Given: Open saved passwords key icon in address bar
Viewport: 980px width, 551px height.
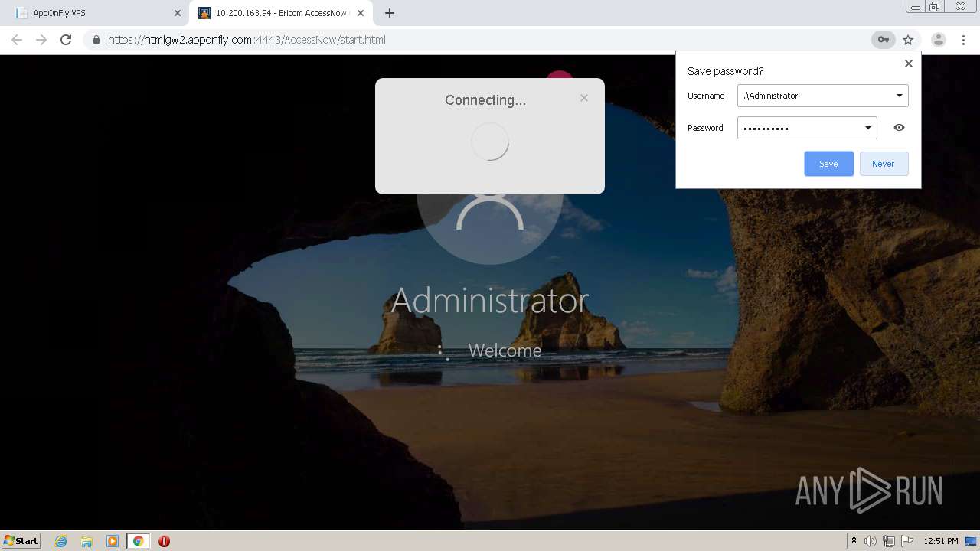Looking at the screenshot, I should [x=884, y=40].
